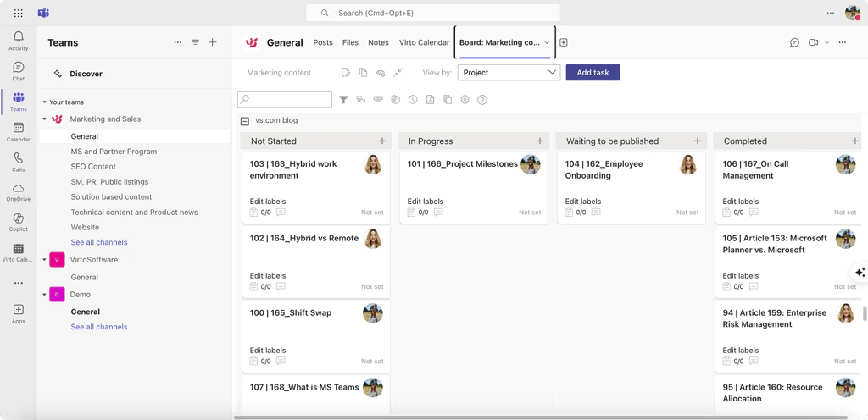868x420 pixels.
Task: Add a task to Waiting to be published
Action: [698, 141]
